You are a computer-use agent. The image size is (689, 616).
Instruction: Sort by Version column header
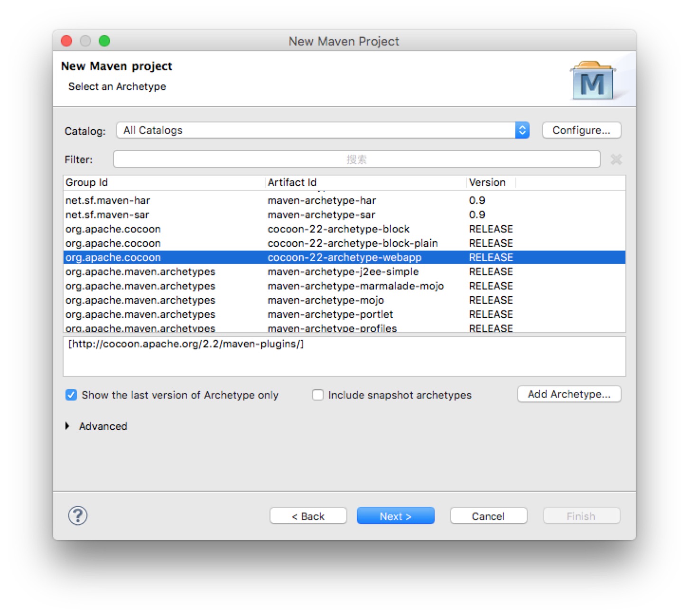(x=491, y=182)
